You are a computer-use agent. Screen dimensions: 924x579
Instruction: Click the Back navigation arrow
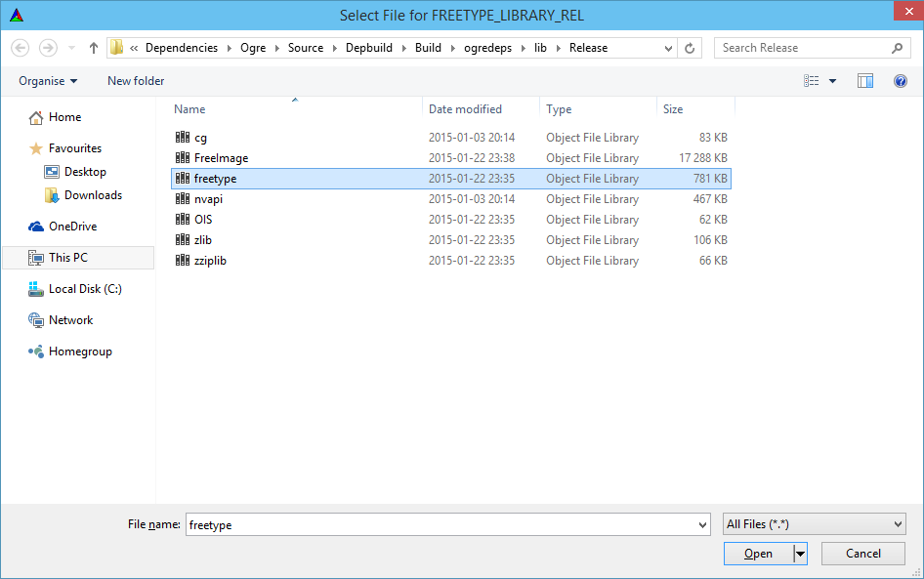coord(20,47)
